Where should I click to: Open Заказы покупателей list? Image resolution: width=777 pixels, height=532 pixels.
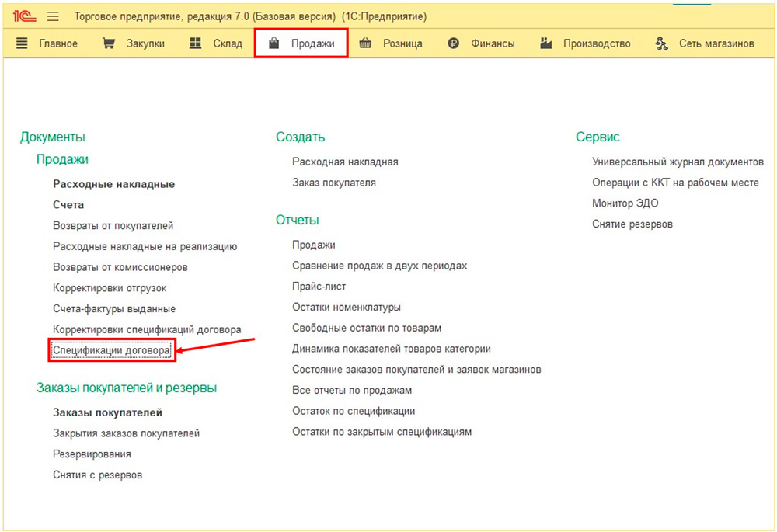[x=107, y=412]
